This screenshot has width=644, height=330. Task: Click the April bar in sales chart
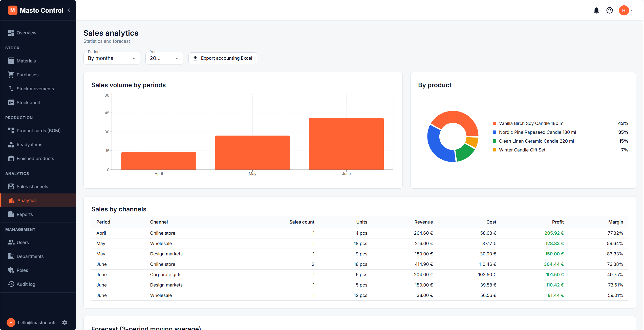click(x=159, y=161)
